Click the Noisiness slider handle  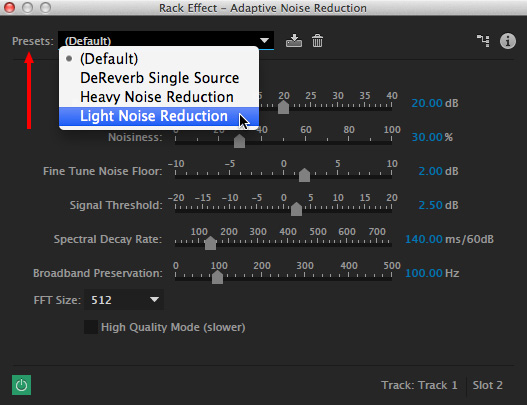(239, 141)
